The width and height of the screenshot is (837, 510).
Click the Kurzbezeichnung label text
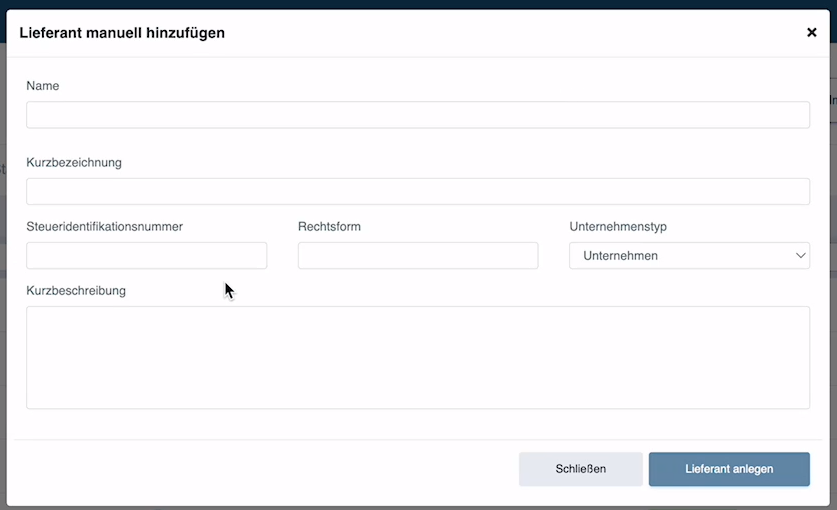tap(74, 162)
